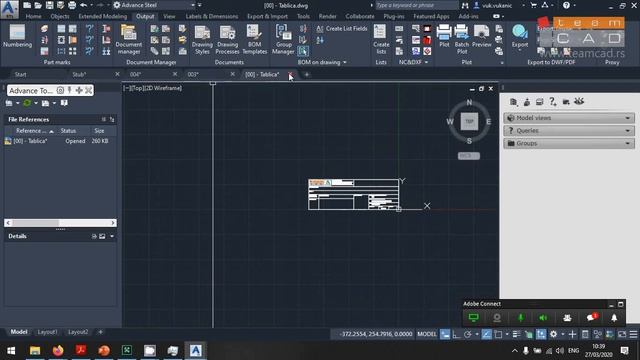Open chat with notification in Adobe Connect

[591, 318]
